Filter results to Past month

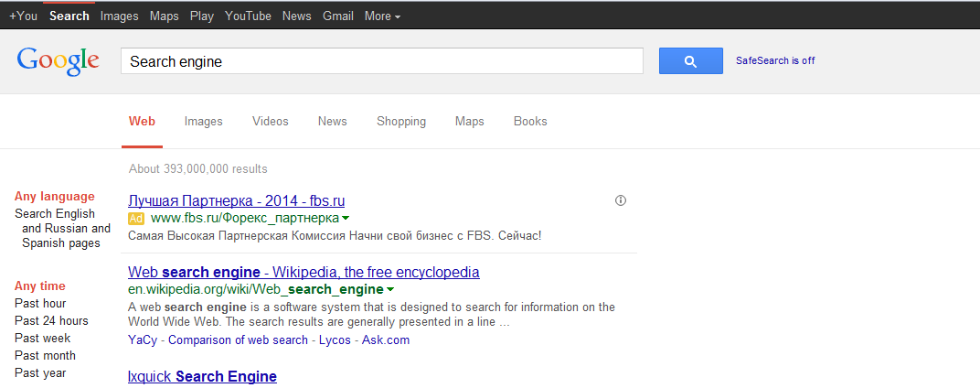coord(45,355)
